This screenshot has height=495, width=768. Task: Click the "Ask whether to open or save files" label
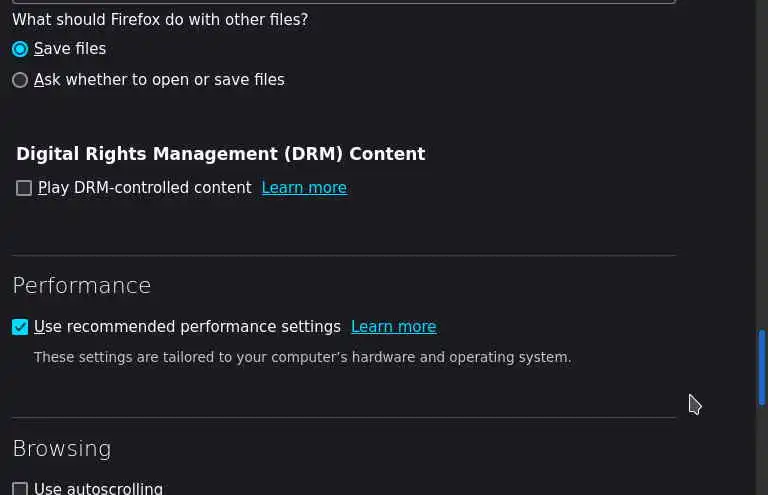point(160,80)
